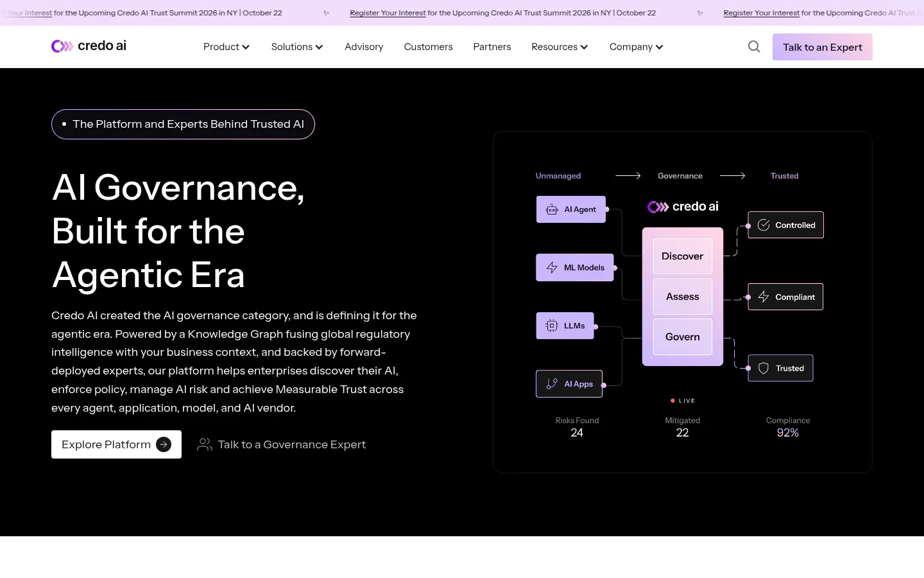Screen dimensions: 924x578
Task: Click the red LIVE indicator dot
Action: pos(672,401)
